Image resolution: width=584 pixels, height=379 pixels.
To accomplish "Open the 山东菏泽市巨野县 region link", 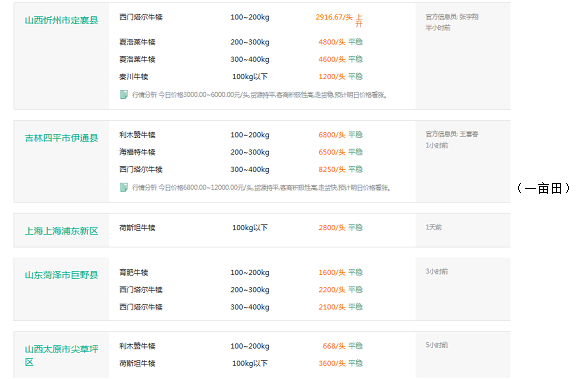I will coord(61,275).
